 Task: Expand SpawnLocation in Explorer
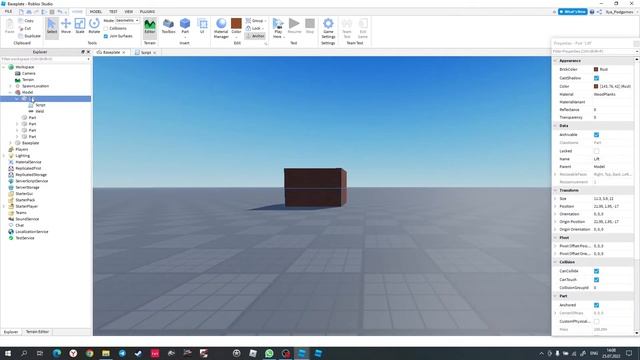pos(11,86)
